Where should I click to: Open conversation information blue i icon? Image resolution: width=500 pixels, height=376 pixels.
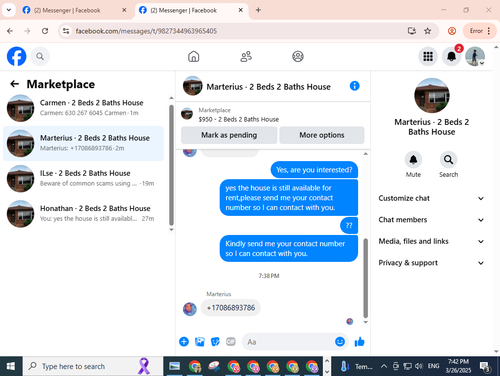(354, 86)
